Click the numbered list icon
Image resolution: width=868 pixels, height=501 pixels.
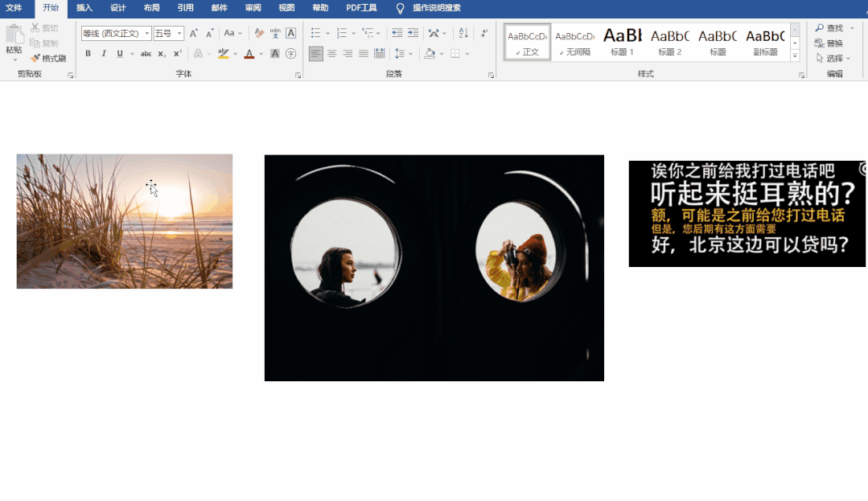coord(341,33)
